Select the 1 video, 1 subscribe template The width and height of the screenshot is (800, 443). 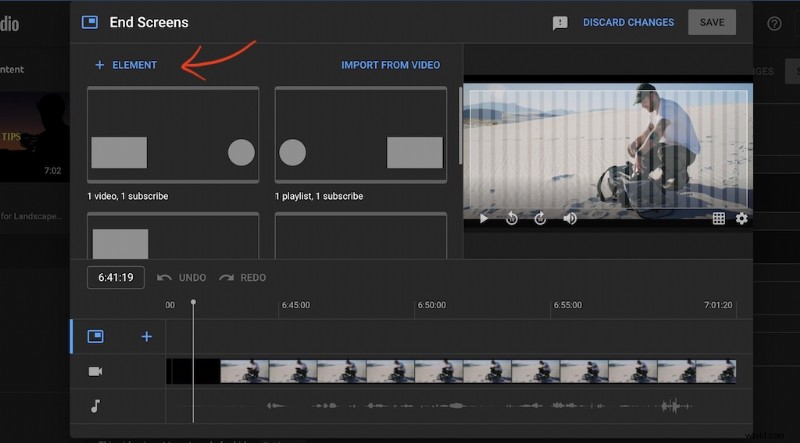click(x=173, y=135)
